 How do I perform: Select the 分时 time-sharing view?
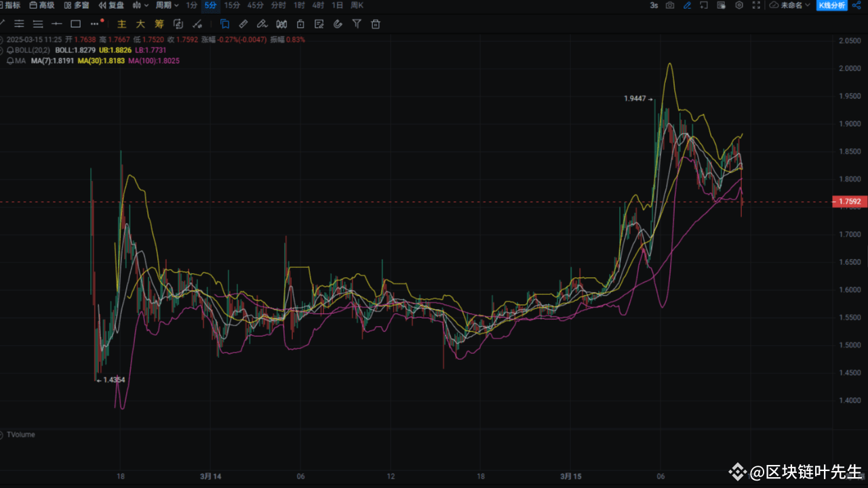click(x=278, y=5)
